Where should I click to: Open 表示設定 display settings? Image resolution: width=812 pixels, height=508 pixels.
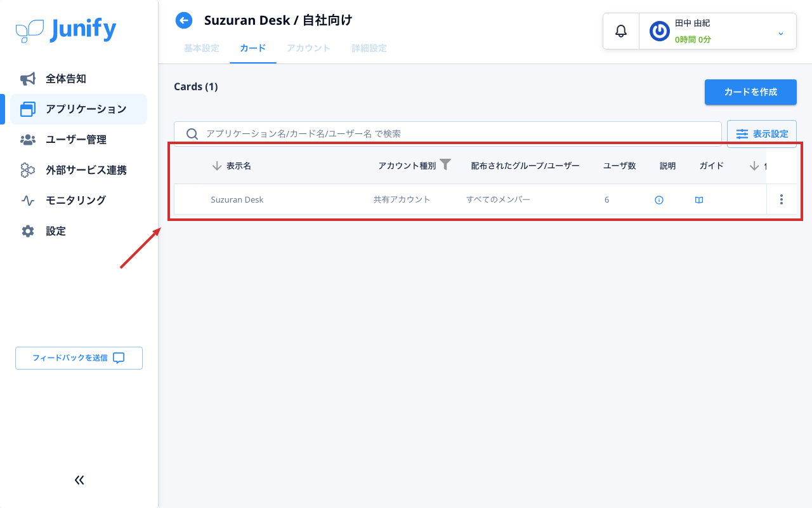point(762,134)
